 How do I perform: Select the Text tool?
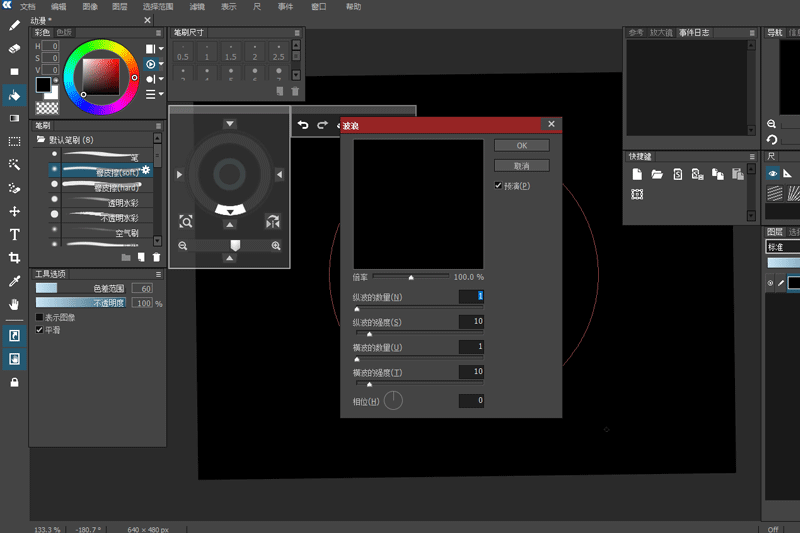pos(14,235)
